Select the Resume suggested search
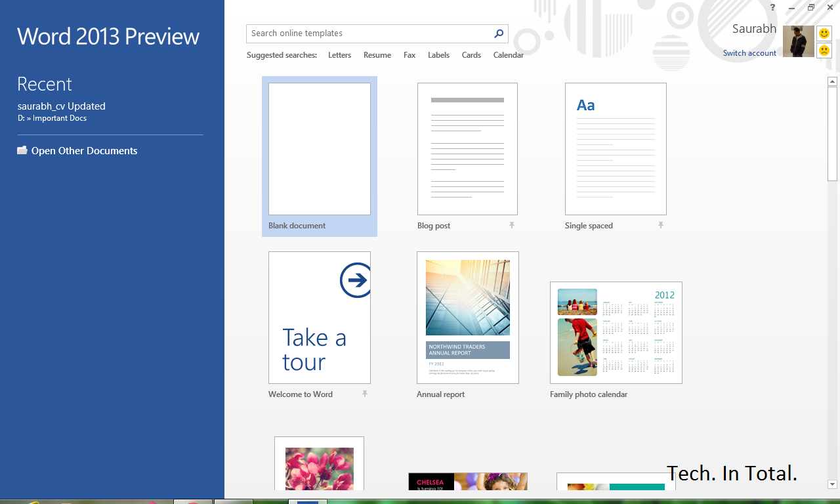 [x=377, y=55]
